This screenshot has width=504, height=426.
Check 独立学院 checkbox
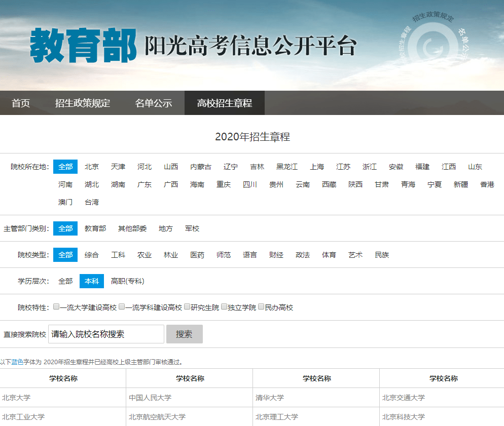click(224, 307)
